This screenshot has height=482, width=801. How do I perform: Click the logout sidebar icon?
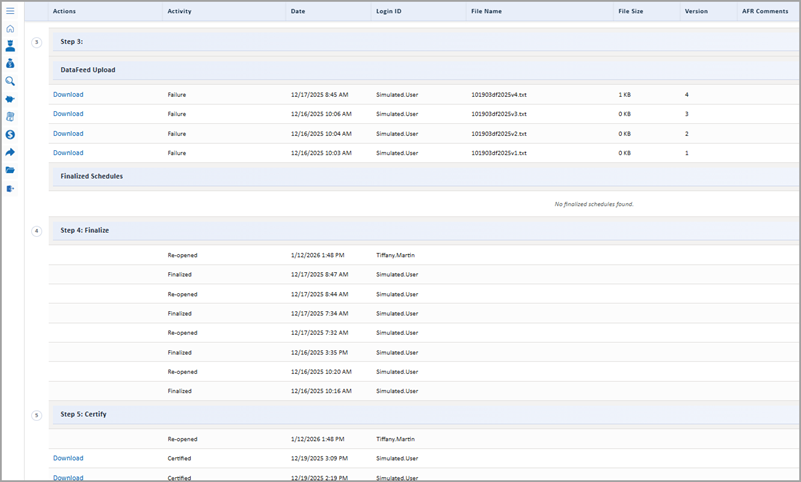click(x=10, y=188)
